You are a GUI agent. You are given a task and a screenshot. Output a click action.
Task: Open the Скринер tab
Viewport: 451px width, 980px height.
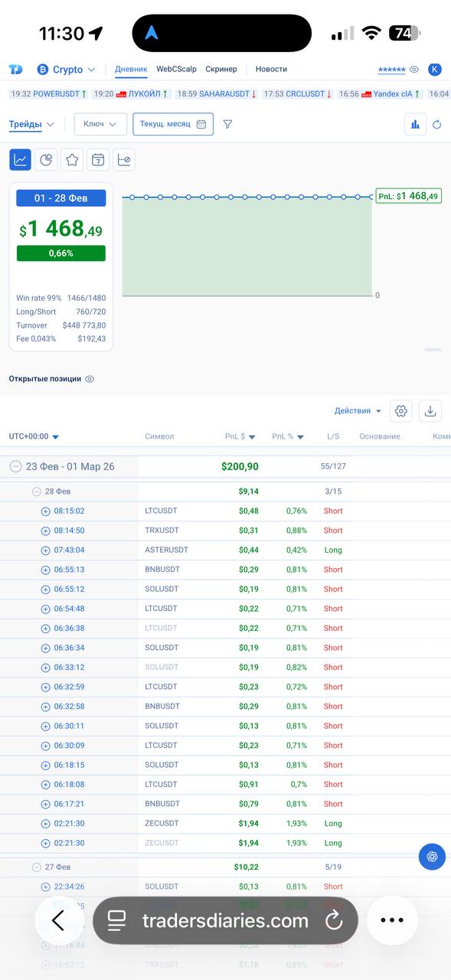[221, 69]
